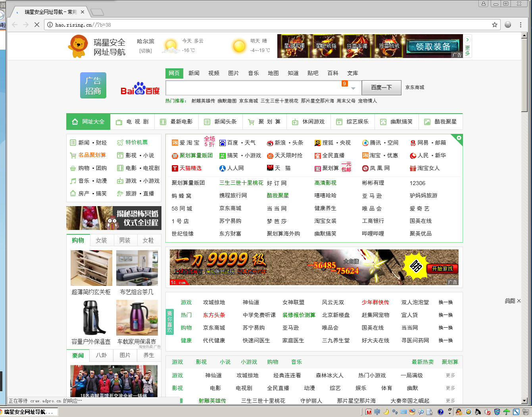The width and height of the screenshot is (532, 417).
Task: Go back using the browser back arrow
Action: tap(15, 25)
